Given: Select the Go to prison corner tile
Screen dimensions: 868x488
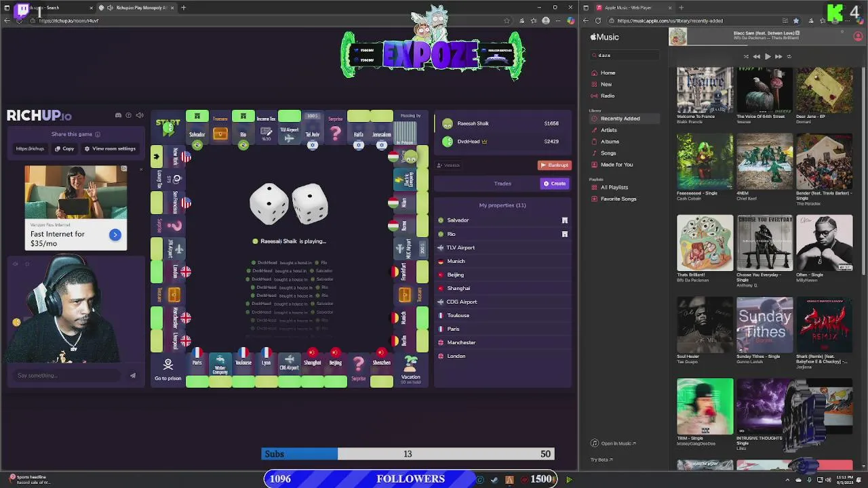Looking at the screenshot, I should point(167,369).
